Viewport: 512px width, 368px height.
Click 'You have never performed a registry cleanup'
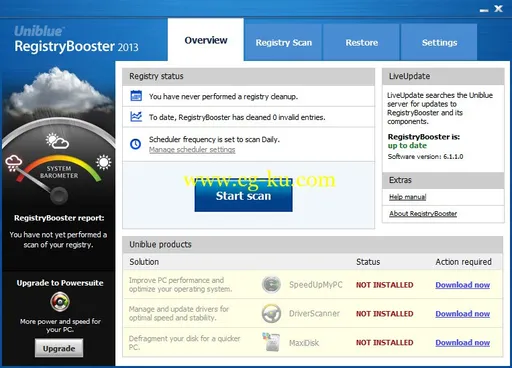[223, 97]
